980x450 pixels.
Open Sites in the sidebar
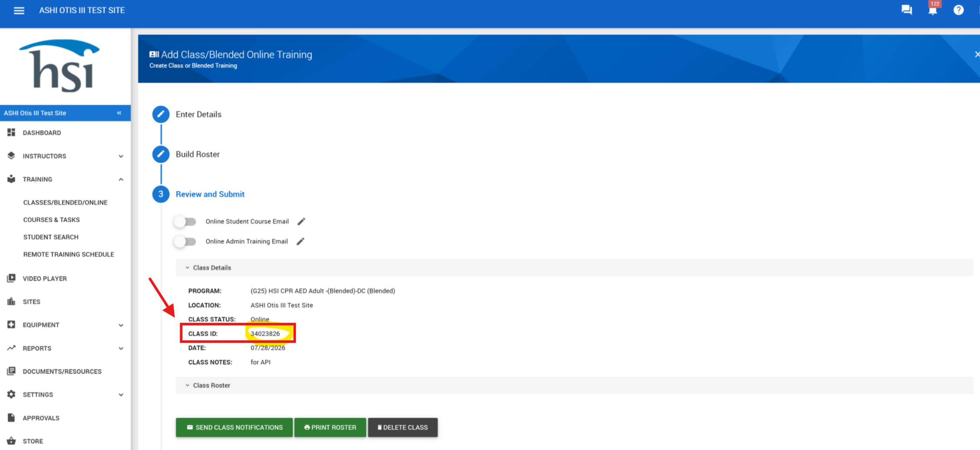[x=31, y=302]
